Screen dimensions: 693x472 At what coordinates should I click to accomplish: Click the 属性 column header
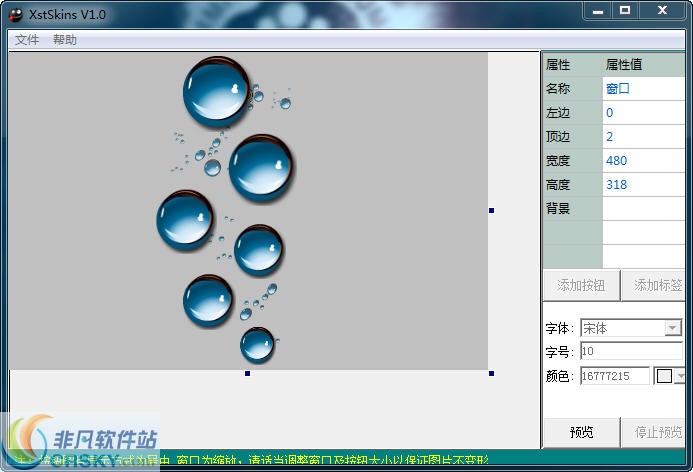pos(572,65)
